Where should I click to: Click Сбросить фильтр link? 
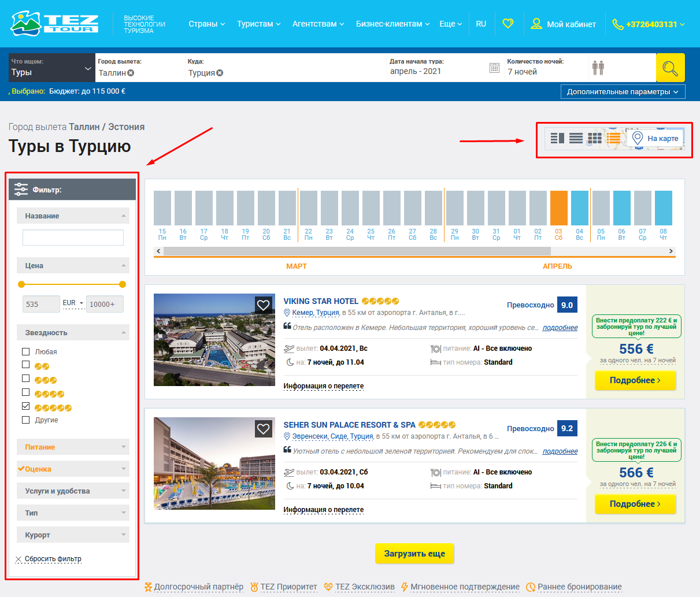point(53,559)
